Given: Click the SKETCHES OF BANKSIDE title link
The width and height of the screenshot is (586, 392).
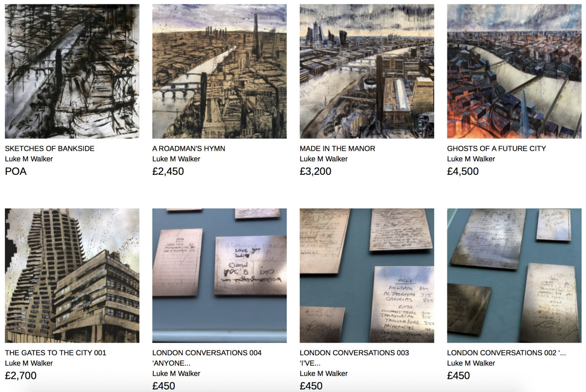Looking at the screenshot, I should [50, 148].
